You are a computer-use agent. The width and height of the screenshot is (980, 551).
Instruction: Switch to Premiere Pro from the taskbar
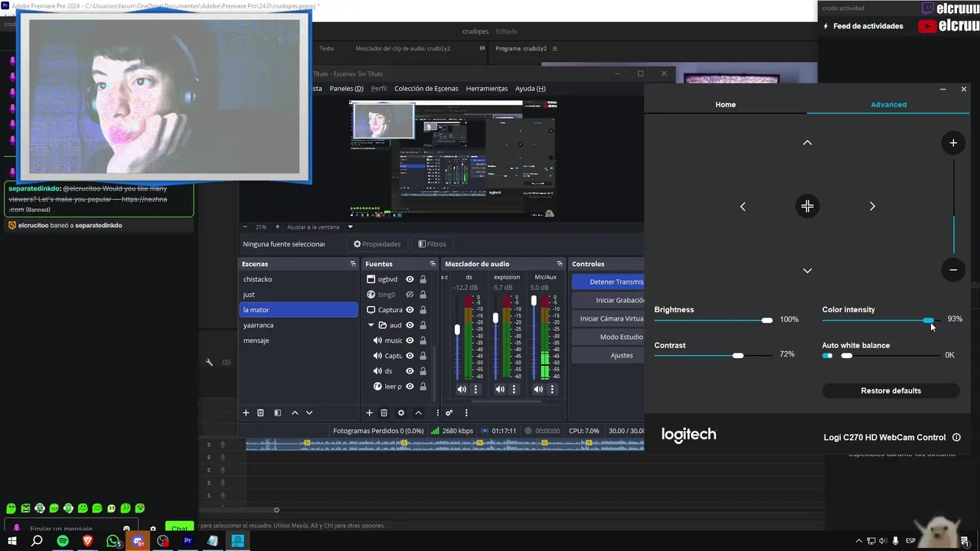click(x=188, y=541)
